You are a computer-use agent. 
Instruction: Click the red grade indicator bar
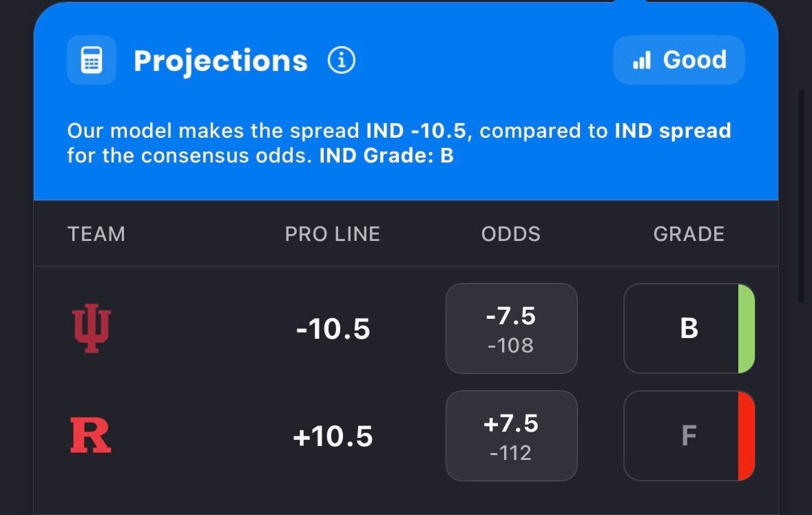click(747, 436)
